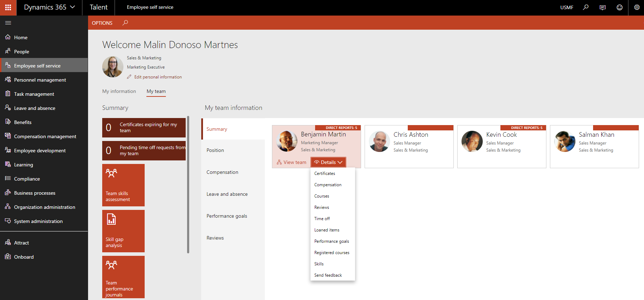
Task: Open the Reviews team information tab
Action: [x=233, y=238]
